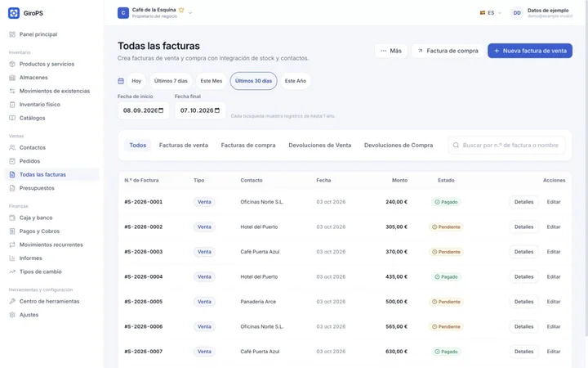Click the DD user avatar
Viewport: 588px width, 368px height.
pos(517,13)
